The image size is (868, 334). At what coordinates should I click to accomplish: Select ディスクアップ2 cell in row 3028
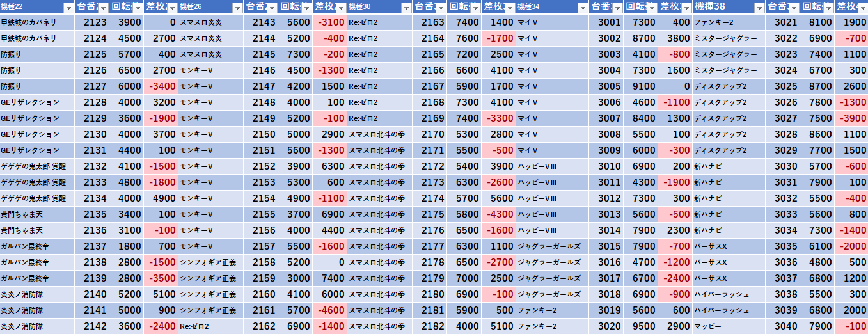point(729,134)
